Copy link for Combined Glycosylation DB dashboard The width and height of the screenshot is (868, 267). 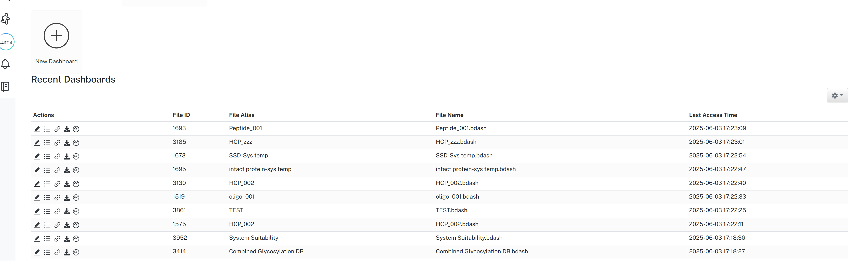[57, 252]
